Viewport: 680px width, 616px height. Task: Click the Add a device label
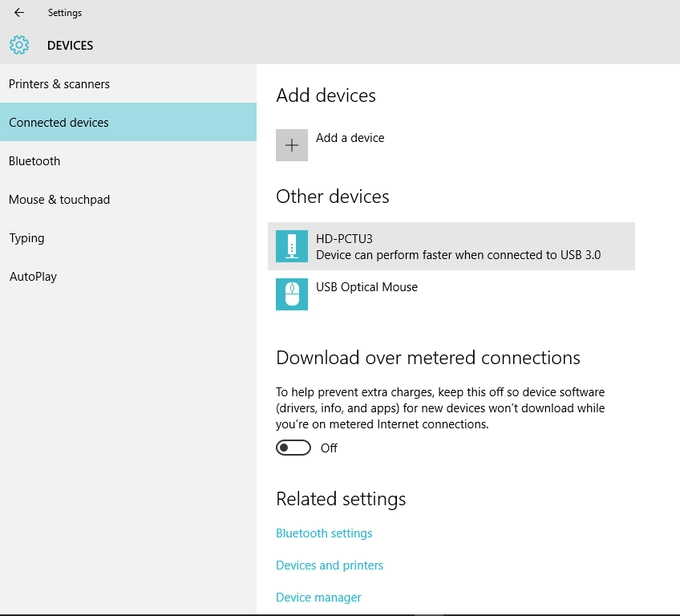(350, 138)
